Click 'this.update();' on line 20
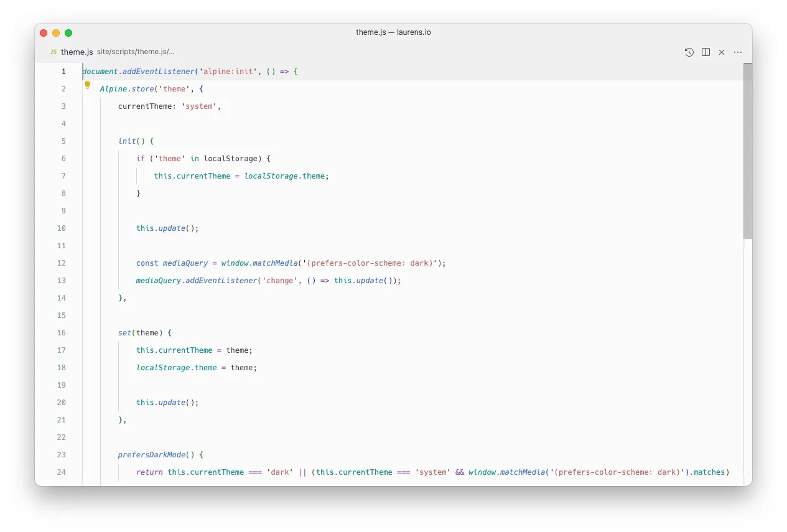 pos(167,403)
